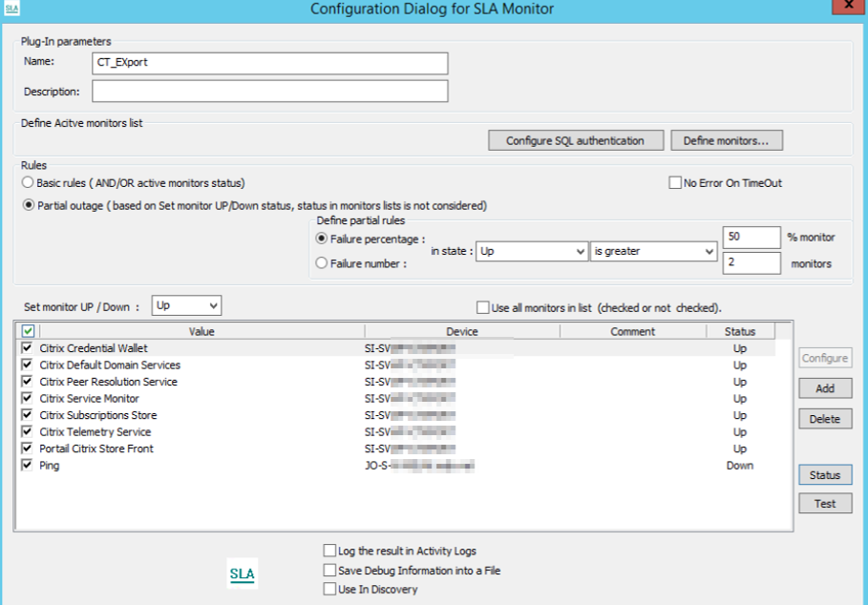Image resolution: width=868 pixels, height=605 pixels.
Task: Uncheck Citrix Credential Wallet monitor
Action: (x=27, y=348)
